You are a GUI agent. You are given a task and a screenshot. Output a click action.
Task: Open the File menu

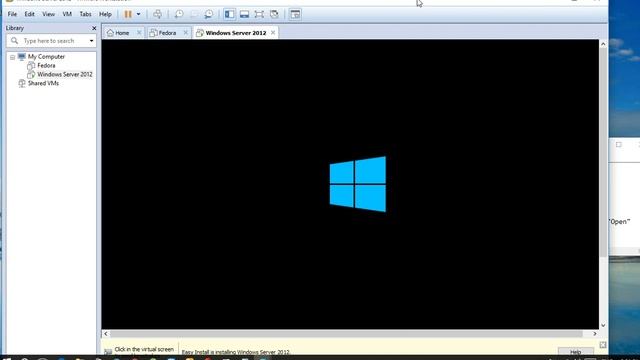pos(12,14)
